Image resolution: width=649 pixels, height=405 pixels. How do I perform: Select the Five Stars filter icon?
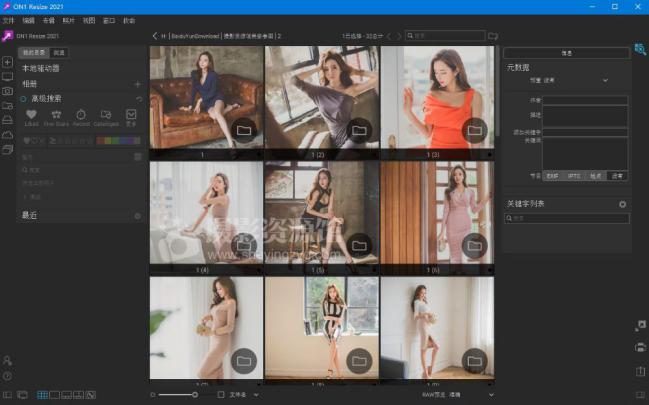[56, 115]
